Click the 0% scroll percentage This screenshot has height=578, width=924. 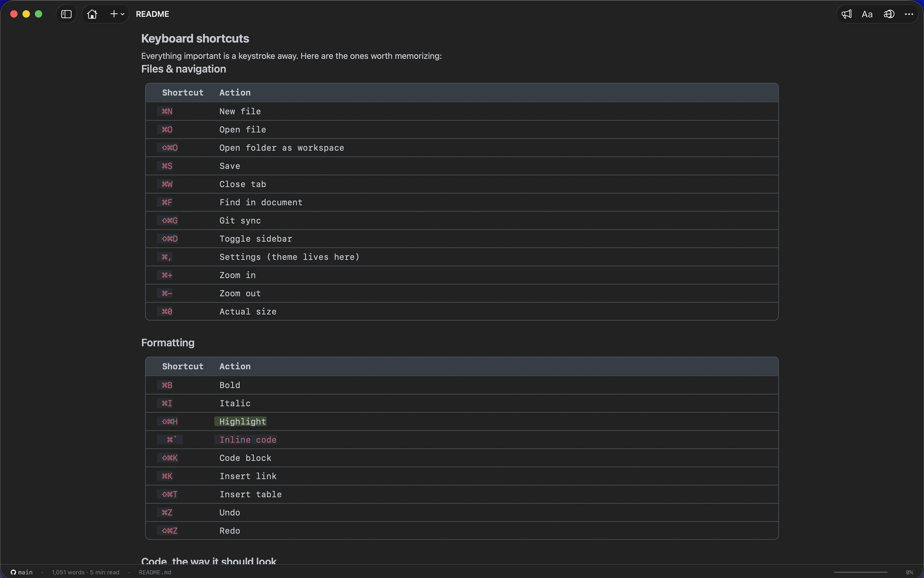[x=910, y=572]
